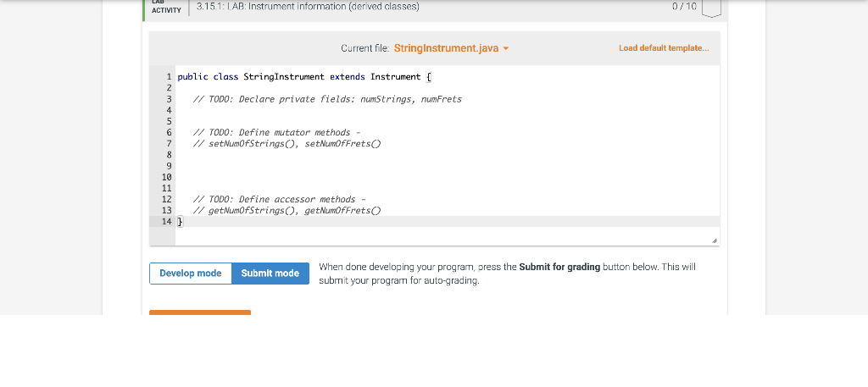Image resolution: width=868 pixels, height=387 pixels.
Task: Switch to Develop mode
Action: tap(191, 274)
